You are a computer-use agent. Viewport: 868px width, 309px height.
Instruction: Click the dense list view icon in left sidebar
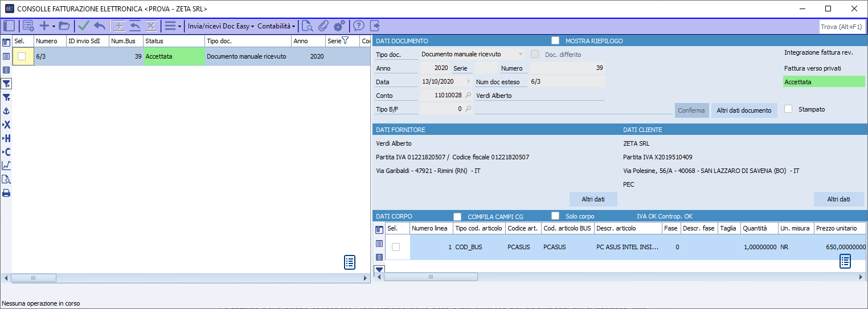coord(6,70)
